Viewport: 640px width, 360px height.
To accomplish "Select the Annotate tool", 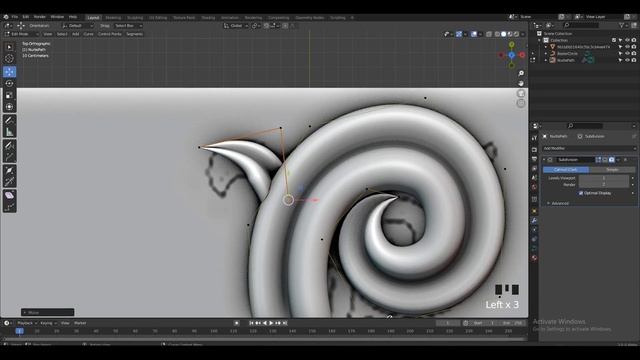I will [9, 120].
